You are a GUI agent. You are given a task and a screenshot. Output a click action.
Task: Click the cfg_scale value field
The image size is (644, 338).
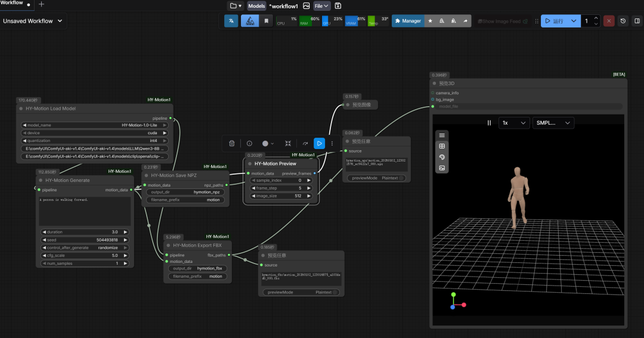pos(85,256)
